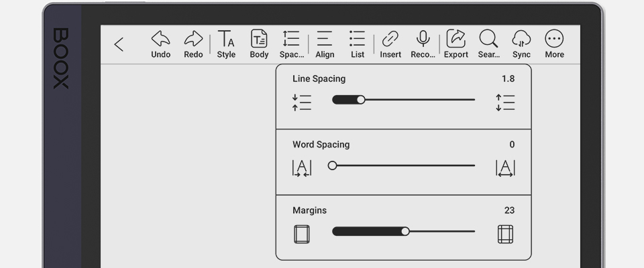
Task: Click the Line Spacing label
Action: (319, 79)
